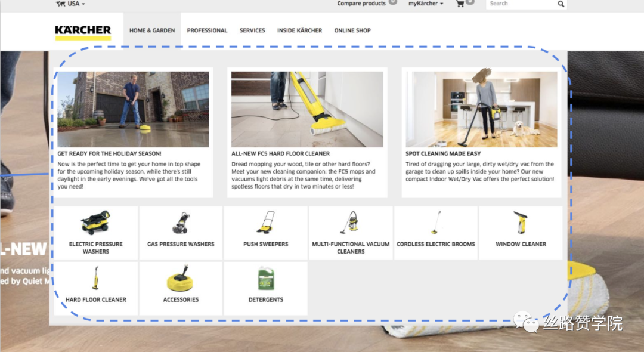Select the window cleaner product icon
The width and height of the screenshot is (644, 352).
pyautogui.click(x=521, y=223)
